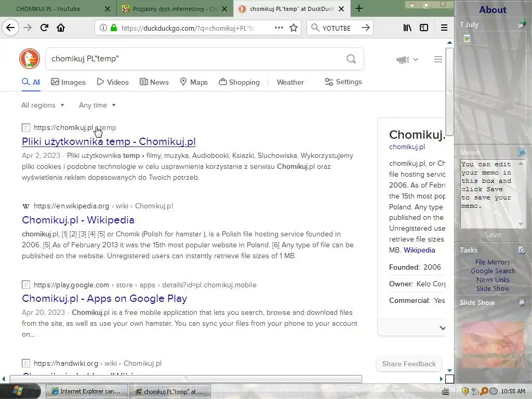The height and width of the screenshot is (399, 532).
Task: Switch to Internet Explorer taskbar button
Action: 87,391
